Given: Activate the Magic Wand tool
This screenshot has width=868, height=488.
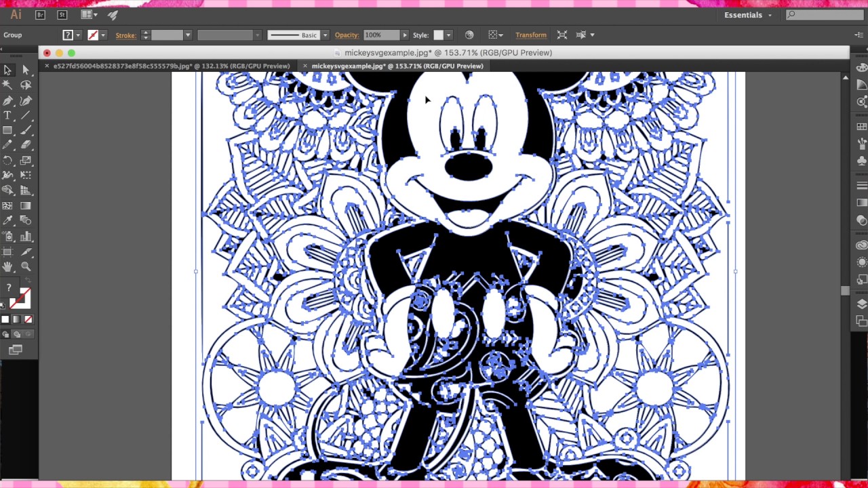Looking at the screenshot, I should coord(7,85).
